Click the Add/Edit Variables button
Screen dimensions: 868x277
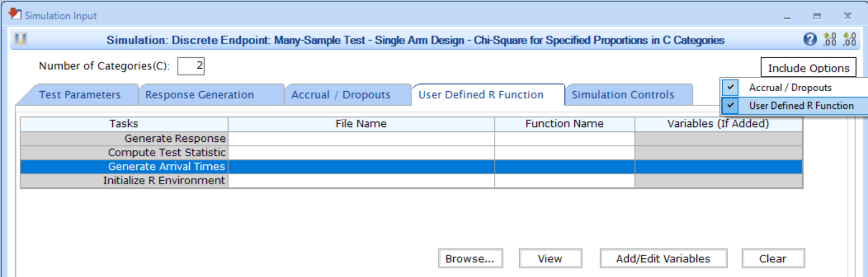pos(663,258)
